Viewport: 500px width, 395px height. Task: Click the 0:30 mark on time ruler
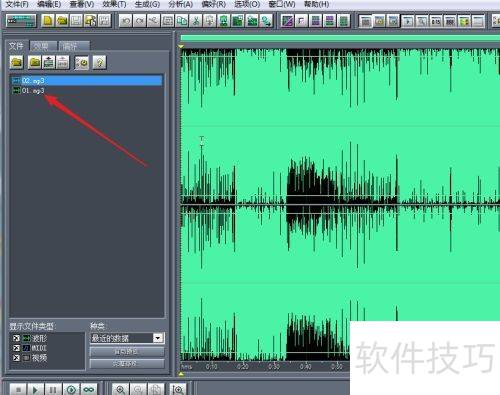pos(274,367)
